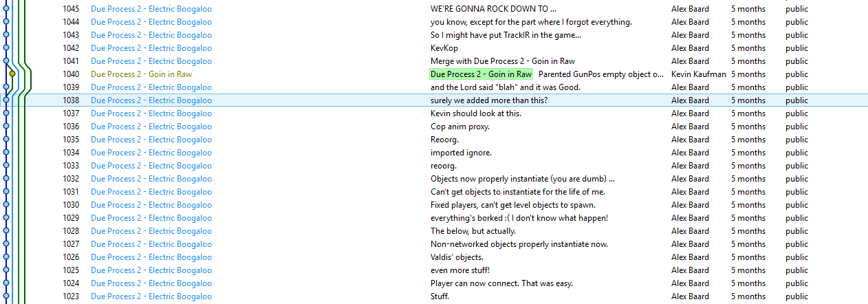Viewport: 868px width, 304px height.
Task: Select 'The below, but actually.' commit
Action: pos(473,231)
